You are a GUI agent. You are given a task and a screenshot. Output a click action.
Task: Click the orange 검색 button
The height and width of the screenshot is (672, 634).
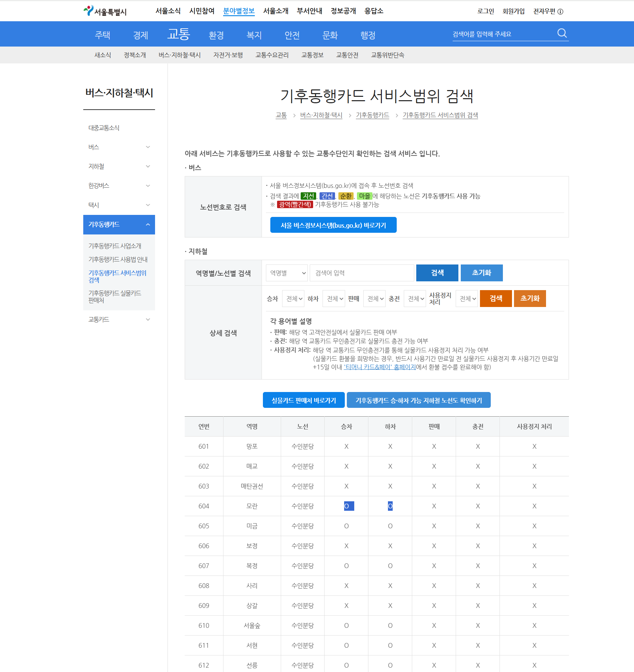tap(495, 299)
